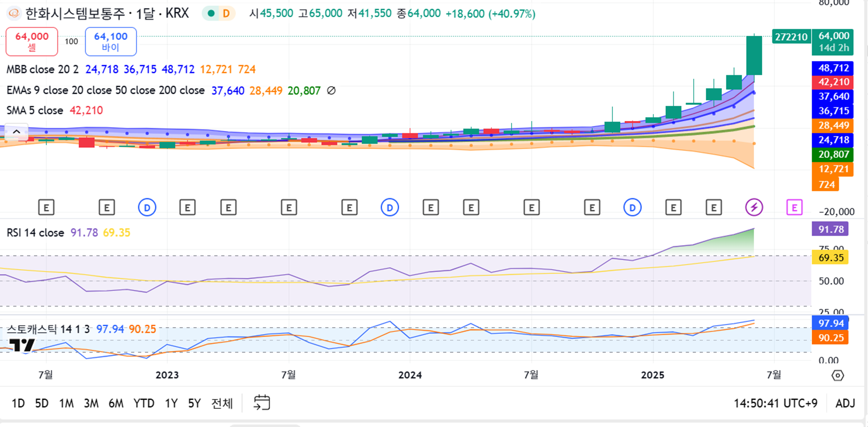Image resolution: width=868 pixels, height=427 pixels.
Task: Click the large green latest monthly candle
Action: coord(754,55)
